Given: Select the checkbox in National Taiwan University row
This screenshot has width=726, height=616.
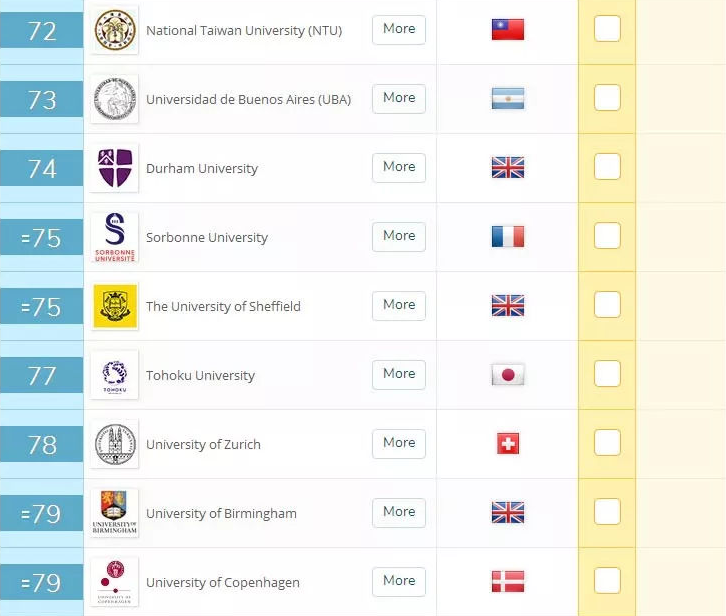Looking at the screenshot, I should click(607, 29).
